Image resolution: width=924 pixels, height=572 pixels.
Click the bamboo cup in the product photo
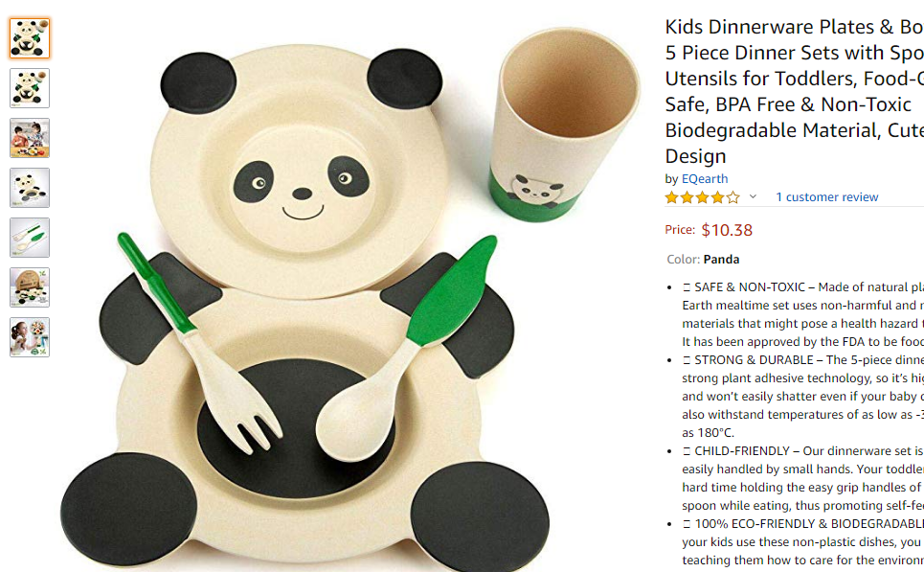pos(564,125)
